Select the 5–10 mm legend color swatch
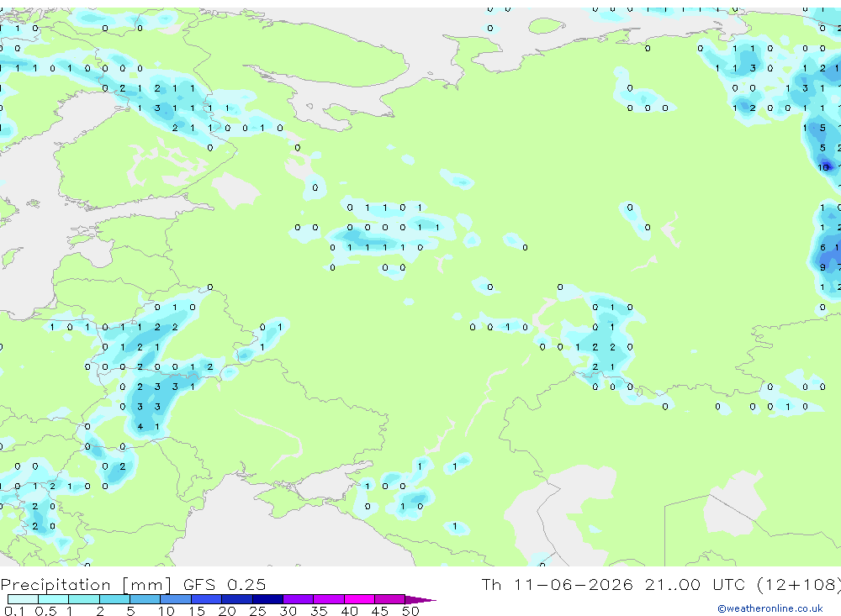841x616 pixels. tap(145, 599)
